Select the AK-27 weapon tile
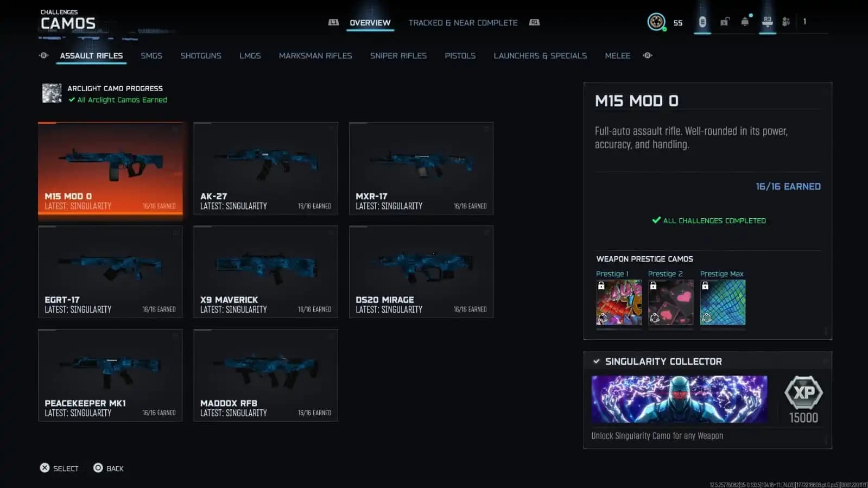The height and width of the screenshot is (488, 868). (x=265, y=168)
